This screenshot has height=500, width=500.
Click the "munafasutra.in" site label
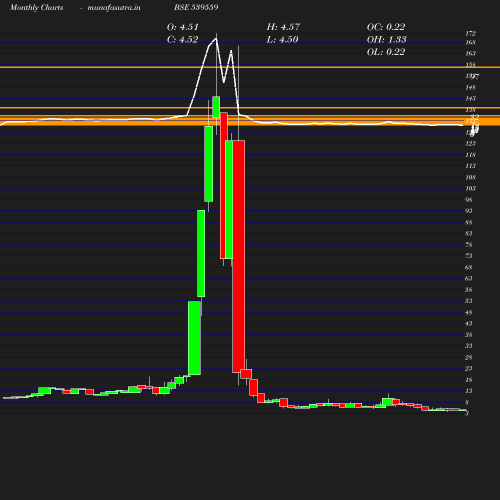point(114,8)
